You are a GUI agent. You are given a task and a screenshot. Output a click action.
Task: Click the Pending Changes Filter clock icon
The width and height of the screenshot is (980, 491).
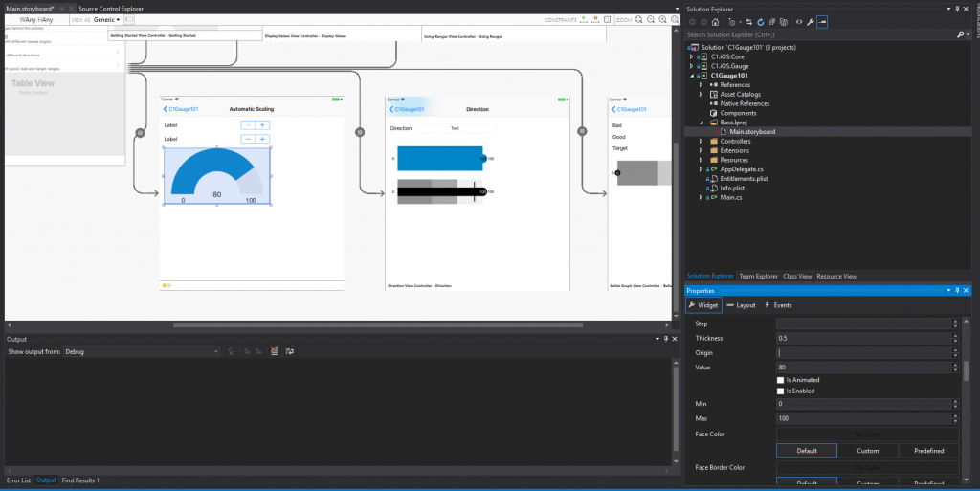point(731,22)
